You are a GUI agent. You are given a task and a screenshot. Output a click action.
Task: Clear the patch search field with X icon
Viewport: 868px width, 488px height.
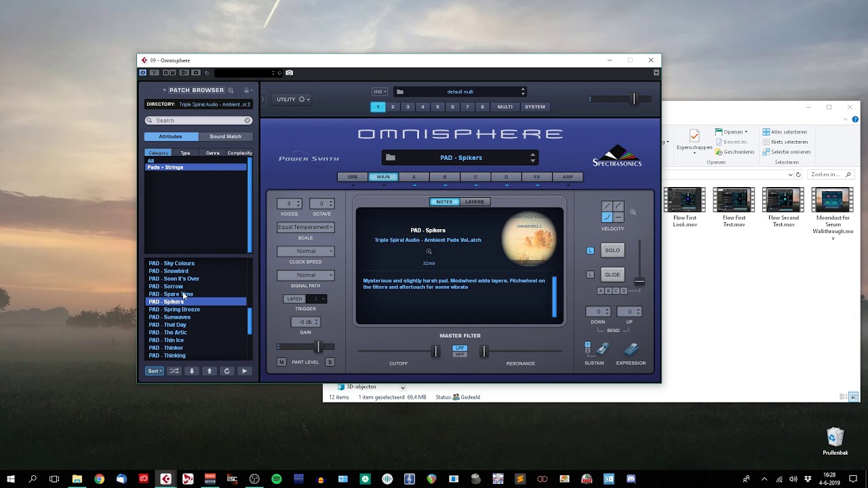coord(248,121)
